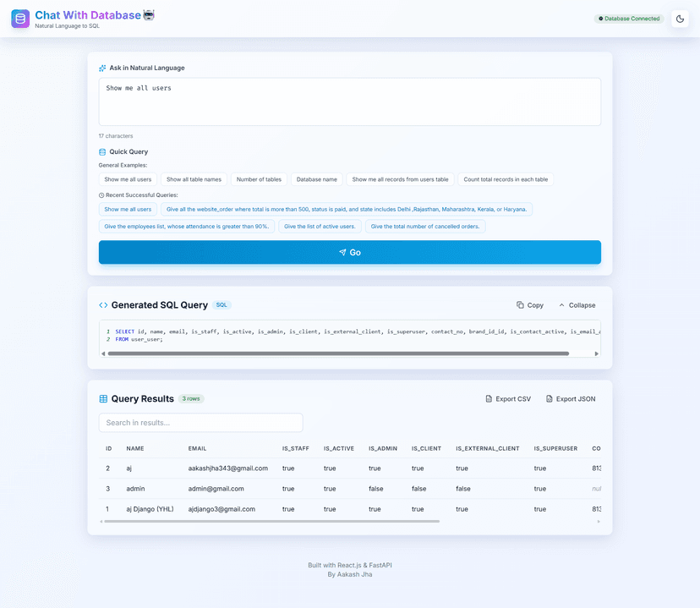Click the SQL badge next to Generated SQL Query

point(221,304)
